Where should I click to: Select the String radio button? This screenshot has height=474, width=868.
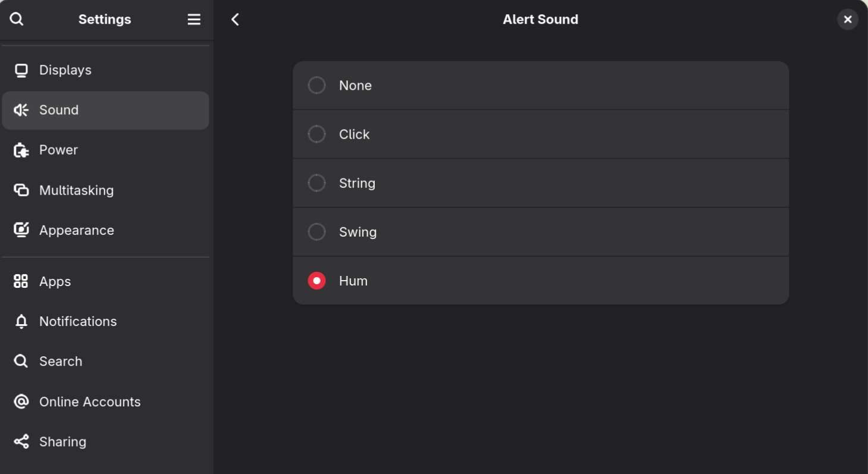coord(317,183)
